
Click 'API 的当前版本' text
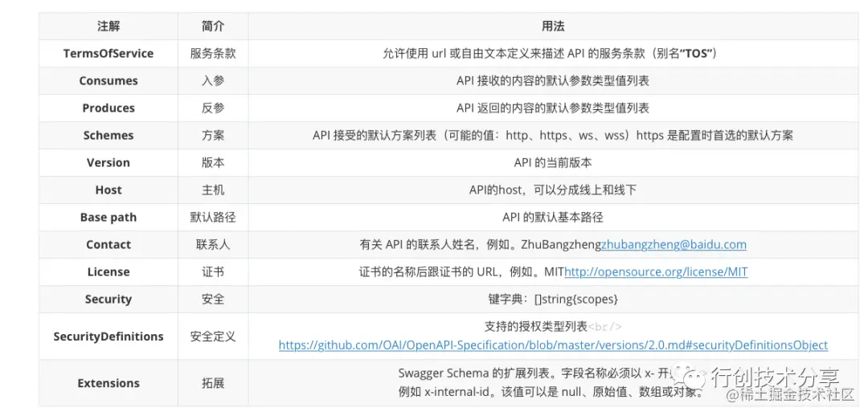(553, 163)
